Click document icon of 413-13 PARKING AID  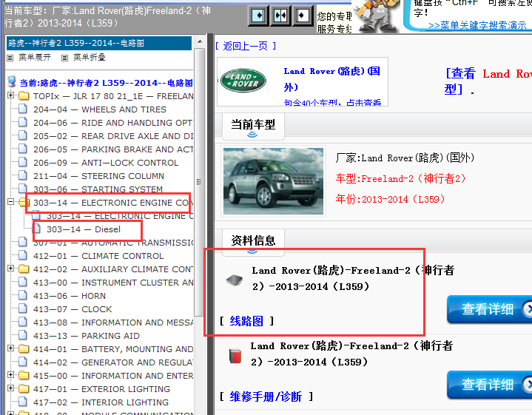(23, 335)
